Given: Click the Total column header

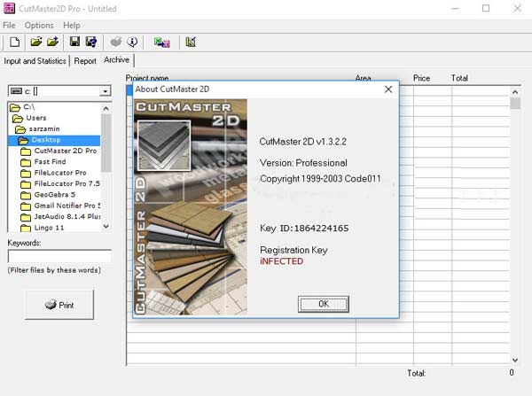Looking at the screenshot, I should [459, 78].
